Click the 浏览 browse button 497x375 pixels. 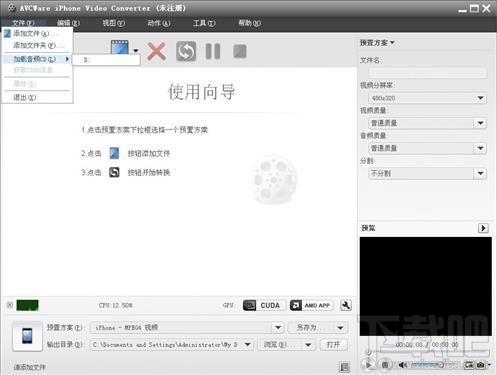pos(280,345)
